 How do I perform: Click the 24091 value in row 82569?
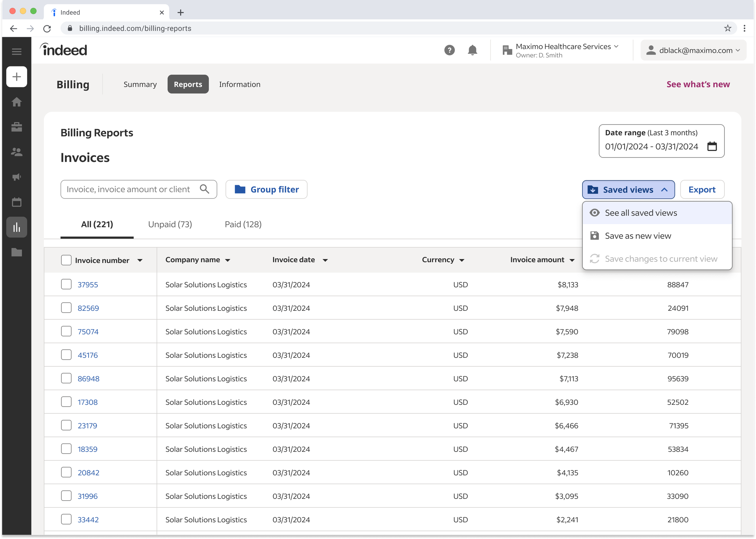pos(678,308)
